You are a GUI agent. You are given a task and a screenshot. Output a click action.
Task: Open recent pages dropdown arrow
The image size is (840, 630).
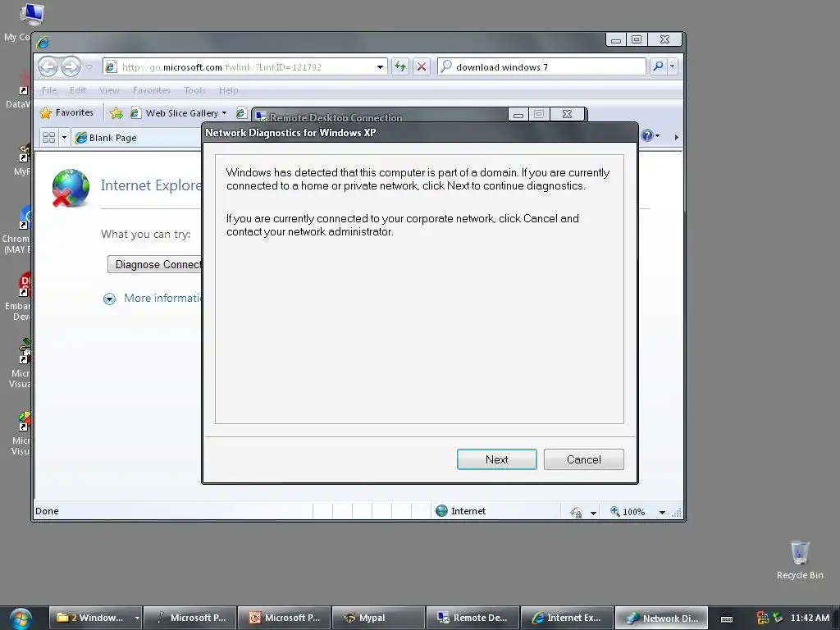[x=89, y=67]
